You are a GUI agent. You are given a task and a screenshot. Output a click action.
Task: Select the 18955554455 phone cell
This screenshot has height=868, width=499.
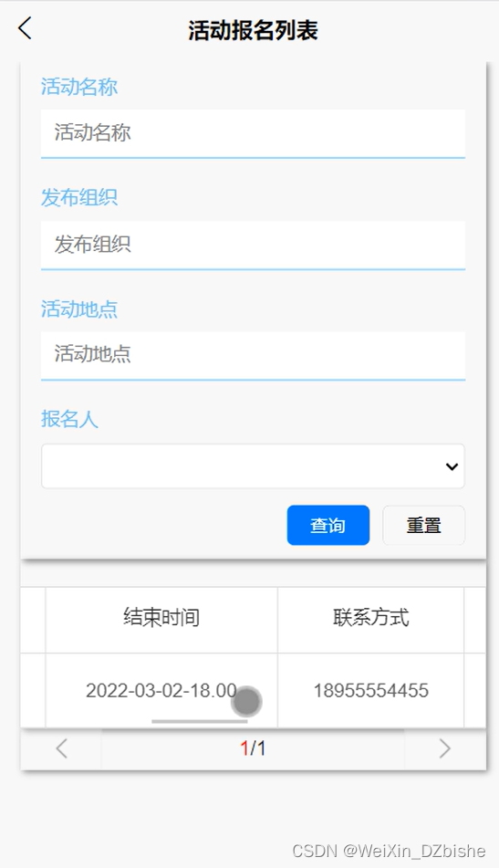pyautogui.click(x=370, y=690)
